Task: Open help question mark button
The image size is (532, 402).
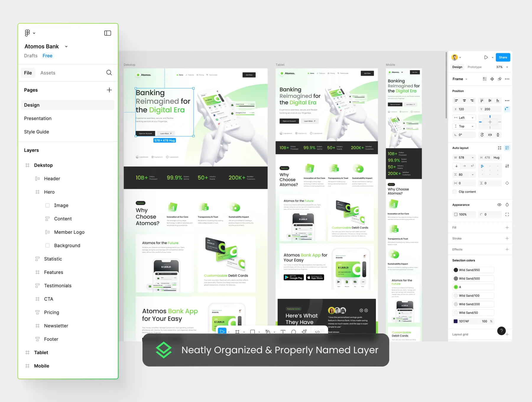Action: (501, 331)
